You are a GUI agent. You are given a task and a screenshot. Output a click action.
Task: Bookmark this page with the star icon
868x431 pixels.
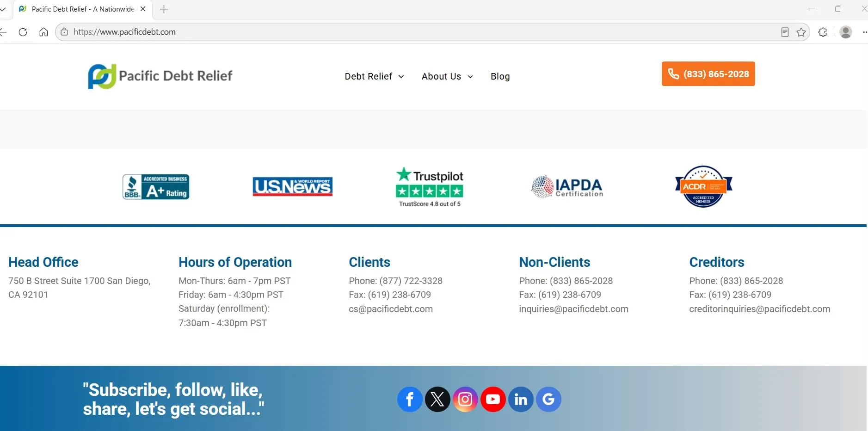(x=801, y=32)
